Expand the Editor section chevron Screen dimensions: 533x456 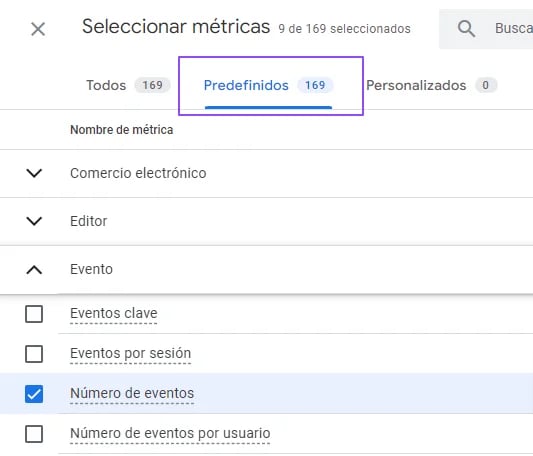pos(34,221)
